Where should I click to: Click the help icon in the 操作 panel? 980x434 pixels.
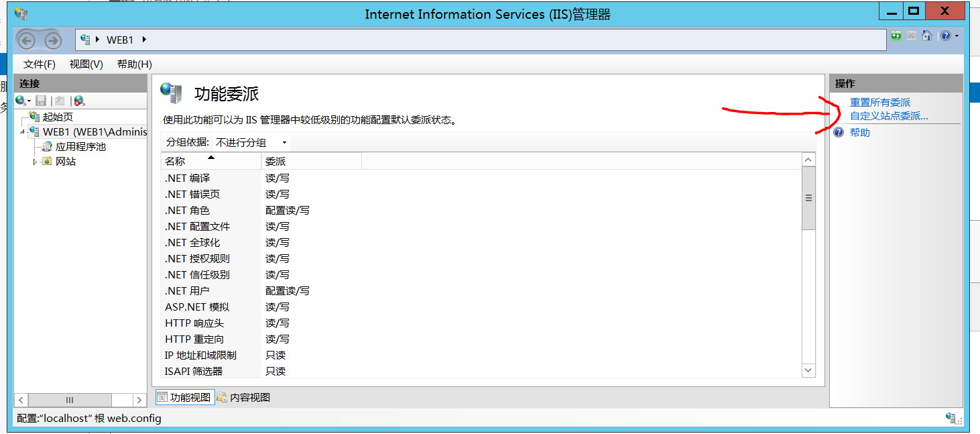(839, 132)
